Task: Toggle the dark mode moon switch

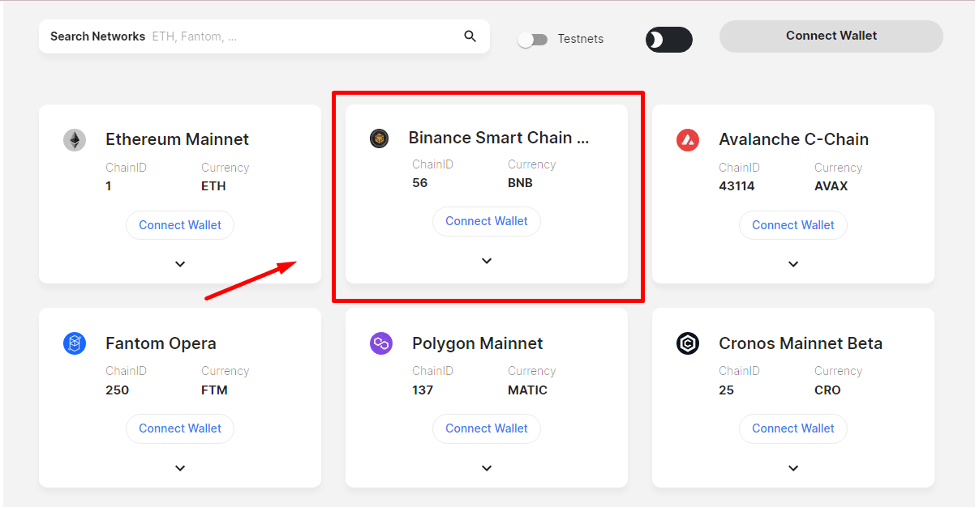Action: [669, 40]
